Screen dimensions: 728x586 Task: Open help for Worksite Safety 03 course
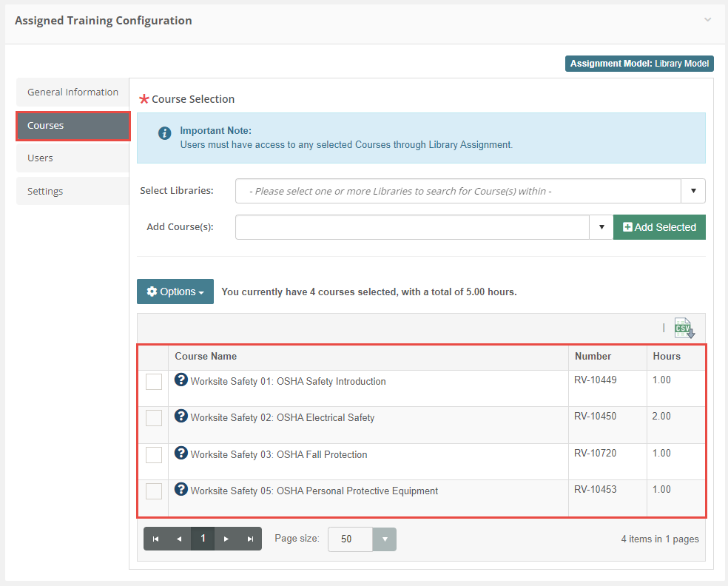click(181, 453)
